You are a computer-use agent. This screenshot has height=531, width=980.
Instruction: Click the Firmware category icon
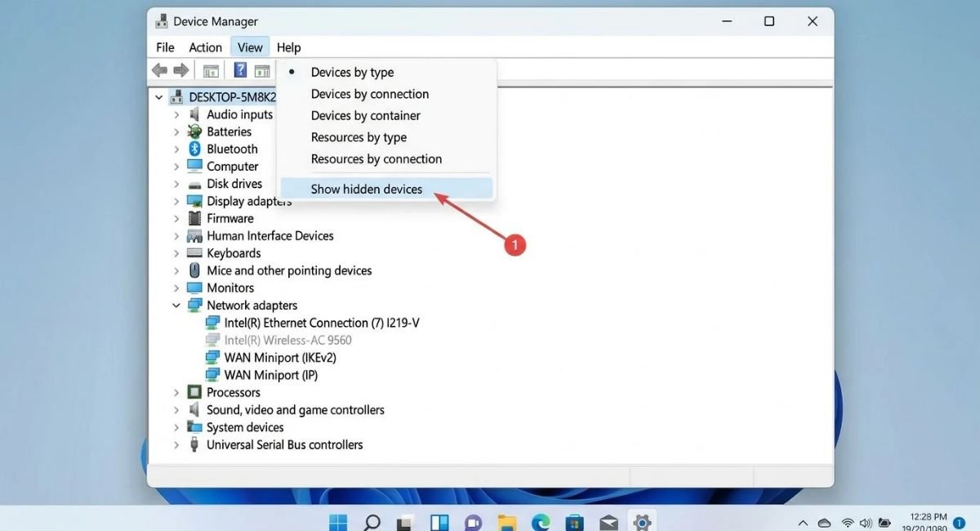[x=194, y=218]
